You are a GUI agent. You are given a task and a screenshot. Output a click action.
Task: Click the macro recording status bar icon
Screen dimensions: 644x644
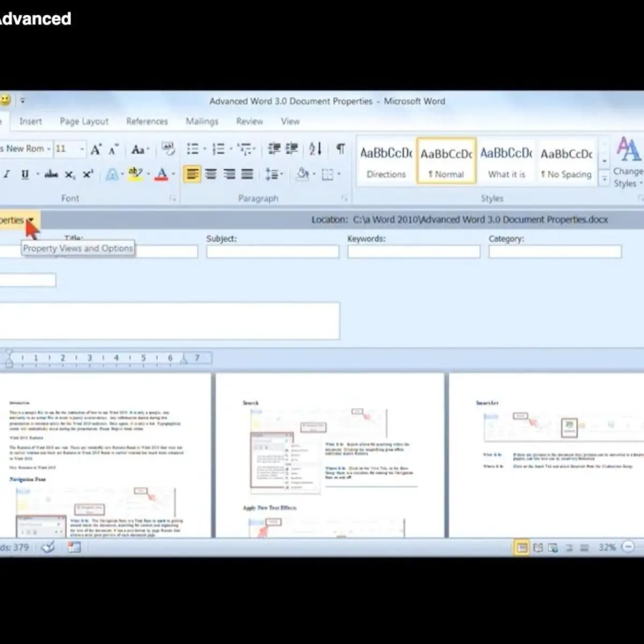74,547
